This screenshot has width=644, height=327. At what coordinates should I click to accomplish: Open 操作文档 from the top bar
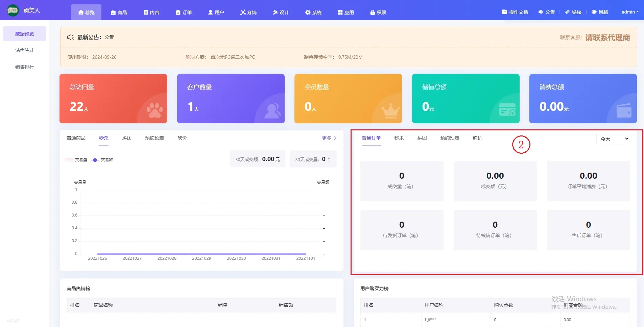pos(515,12)
